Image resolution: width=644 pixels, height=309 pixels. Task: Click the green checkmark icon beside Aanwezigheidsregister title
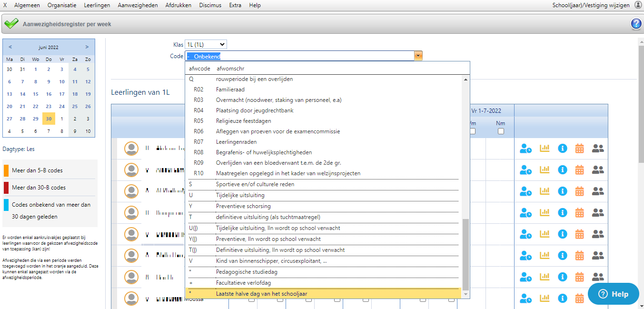click(x=11, y=24)
